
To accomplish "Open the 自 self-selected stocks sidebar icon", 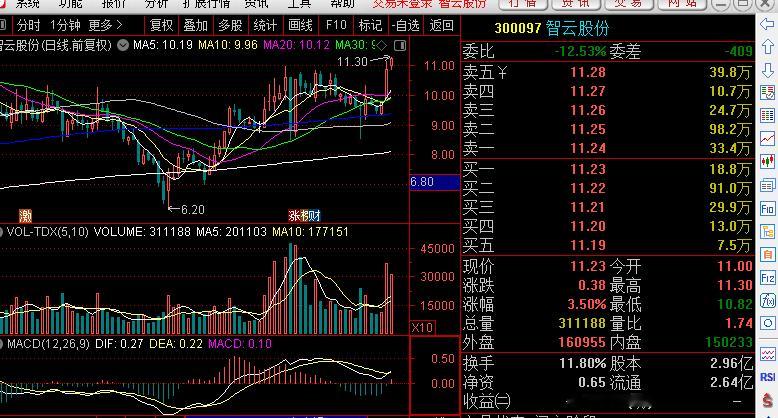I will 767,255.
